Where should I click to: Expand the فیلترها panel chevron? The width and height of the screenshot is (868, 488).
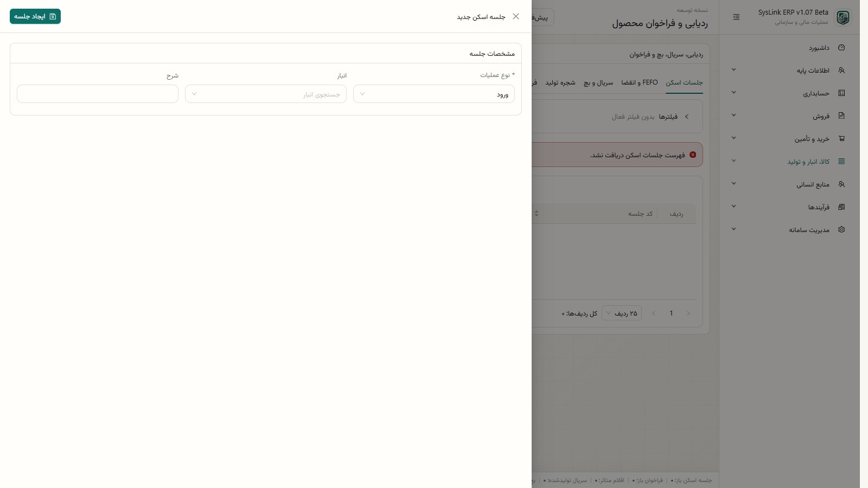coord(687,117)
